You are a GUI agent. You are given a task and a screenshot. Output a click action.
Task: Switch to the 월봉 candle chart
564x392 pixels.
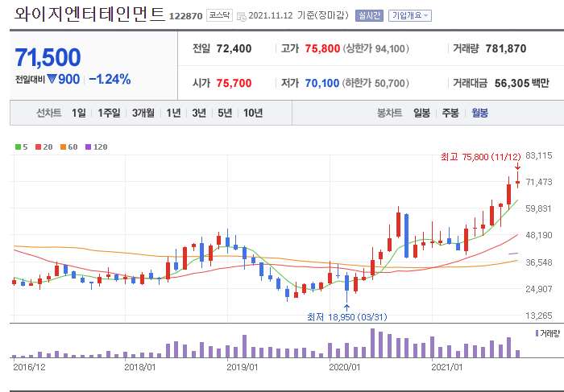tap(480, 113)
